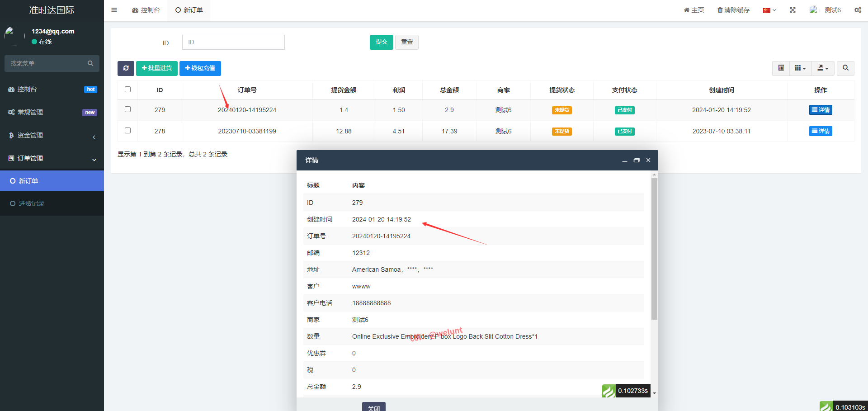Click the green 提交 button

pos(381,42)
